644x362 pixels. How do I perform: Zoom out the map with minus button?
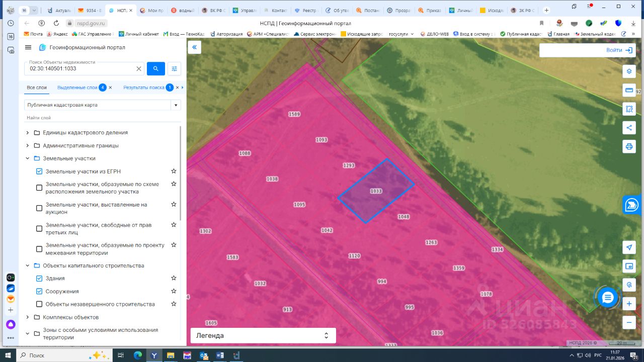(x=629, y=322)
